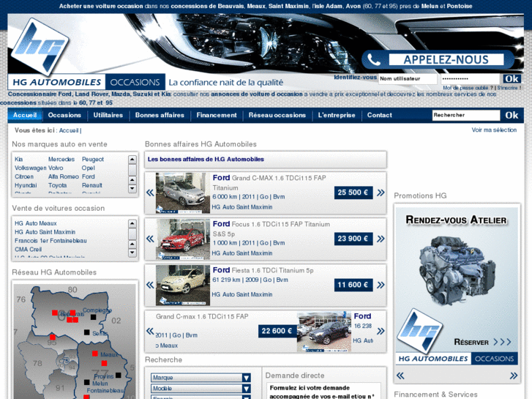Open the Occasions menu item
This screenshot has height=399, width=532.
click(x=64, y=115)
